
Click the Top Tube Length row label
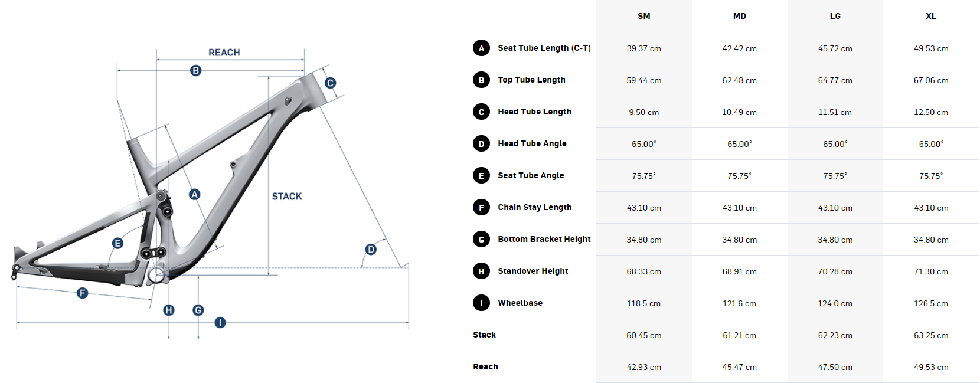[531, 80]
